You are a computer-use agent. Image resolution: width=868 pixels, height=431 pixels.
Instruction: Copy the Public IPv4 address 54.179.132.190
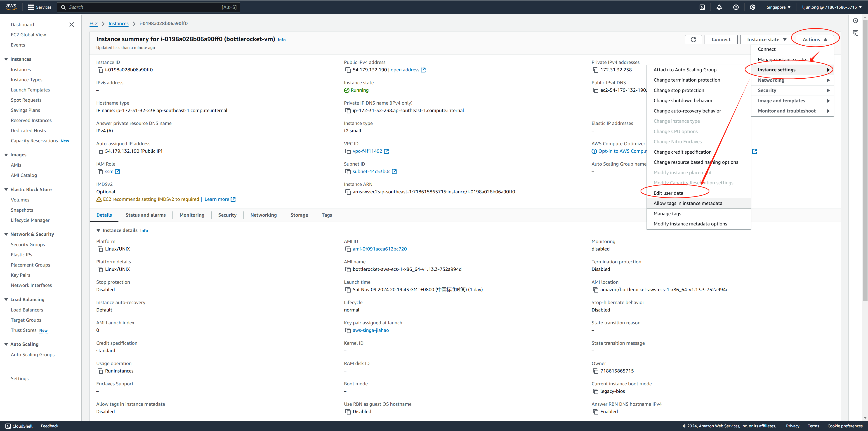[348, 70]
